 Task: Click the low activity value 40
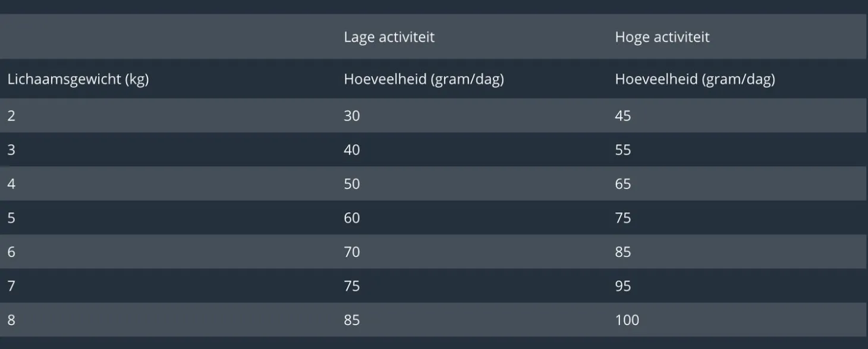351,150
